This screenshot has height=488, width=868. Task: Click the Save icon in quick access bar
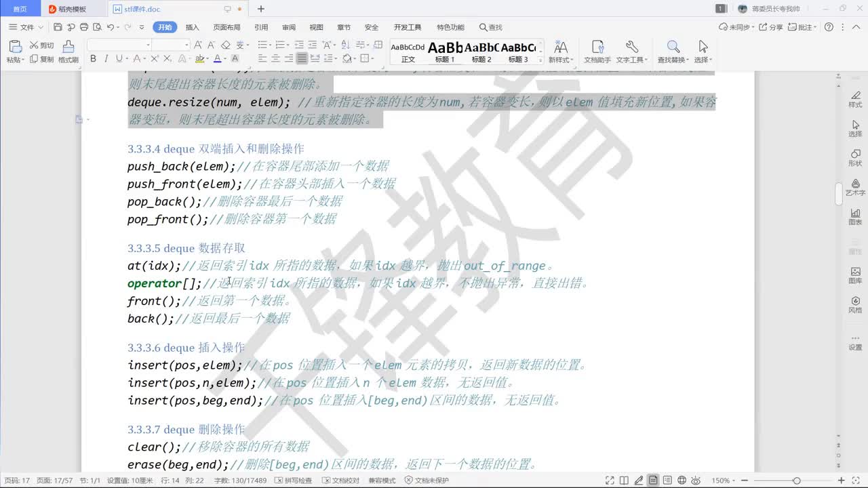[x=58, y=27]
